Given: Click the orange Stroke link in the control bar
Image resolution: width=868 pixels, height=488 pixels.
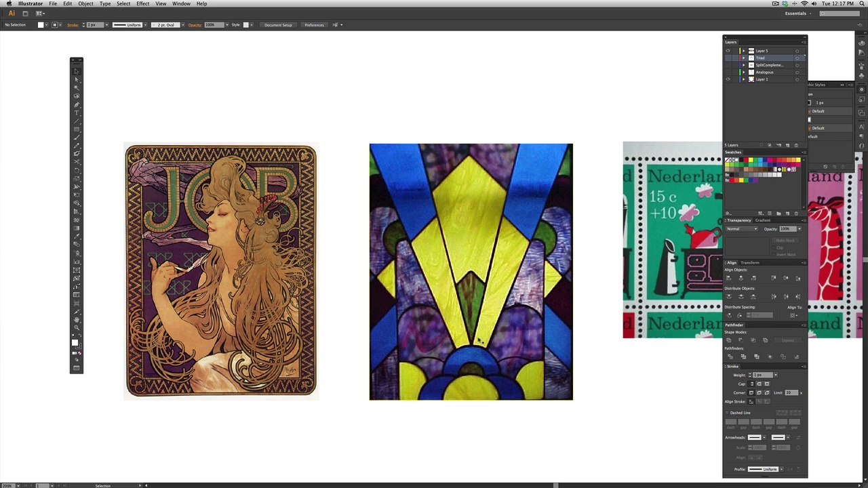Looking at the screenshot, I should (73, 25).
